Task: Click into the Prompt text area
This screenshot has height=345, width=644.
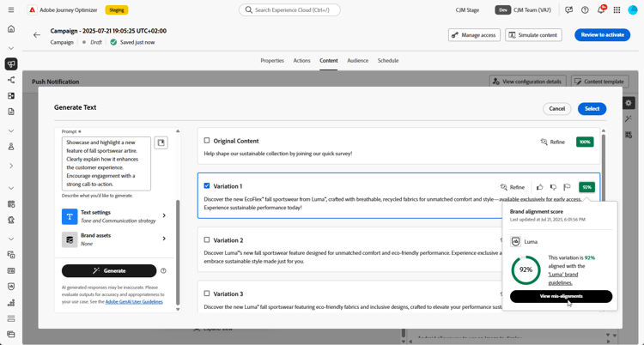Action: 106,163
